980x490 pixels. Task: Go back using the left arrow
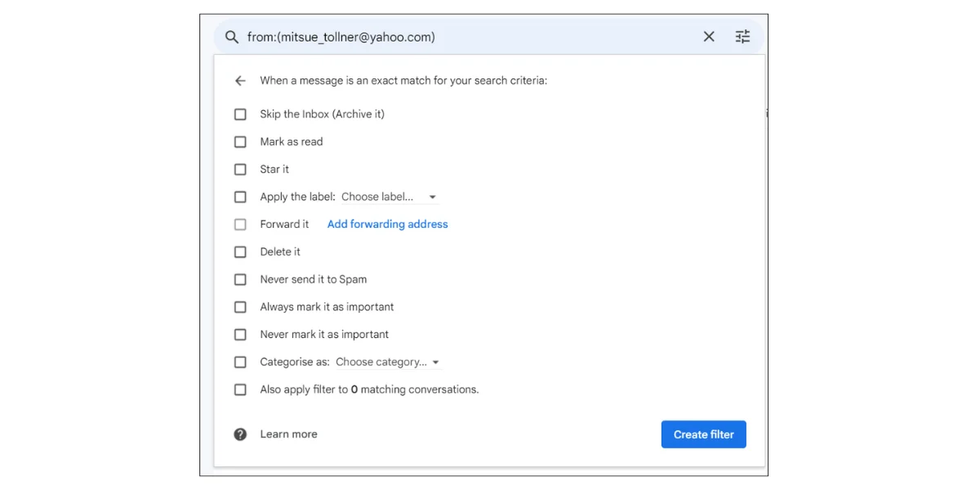click(x=240, y=81)
